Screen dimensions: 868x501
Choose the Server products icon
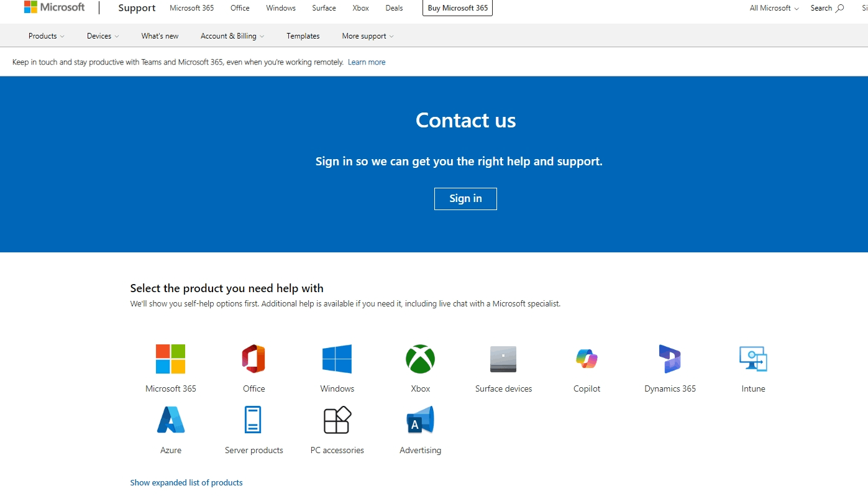tap(253, 420)
